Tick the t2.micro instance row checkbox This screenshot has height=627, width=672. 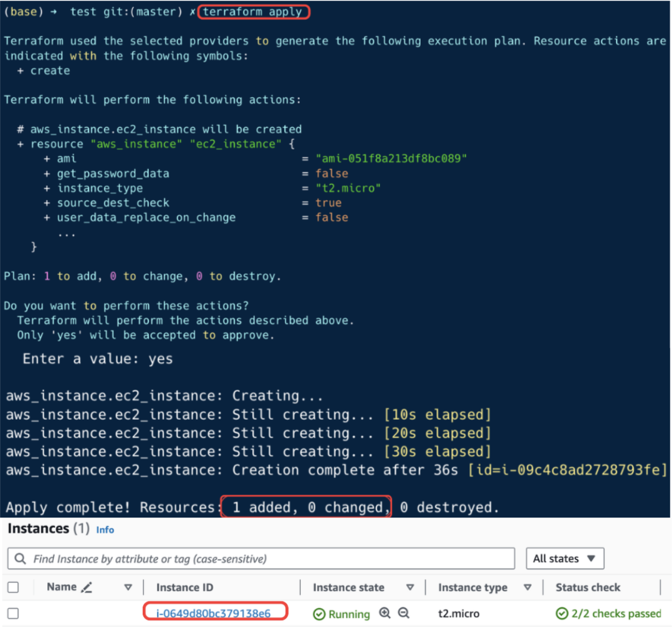coord(13,613)
